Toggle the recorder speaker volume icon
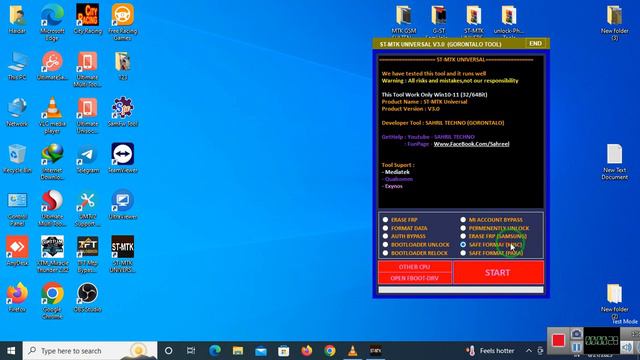Screen dimensions: 640x360 627,347
